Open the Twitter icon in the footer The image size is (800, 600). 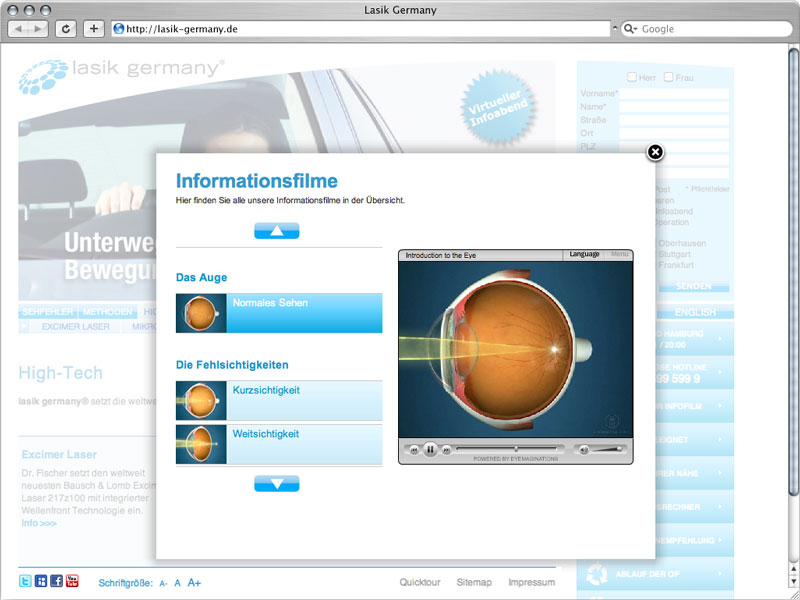pyautogui.click(x=25, y=581)
